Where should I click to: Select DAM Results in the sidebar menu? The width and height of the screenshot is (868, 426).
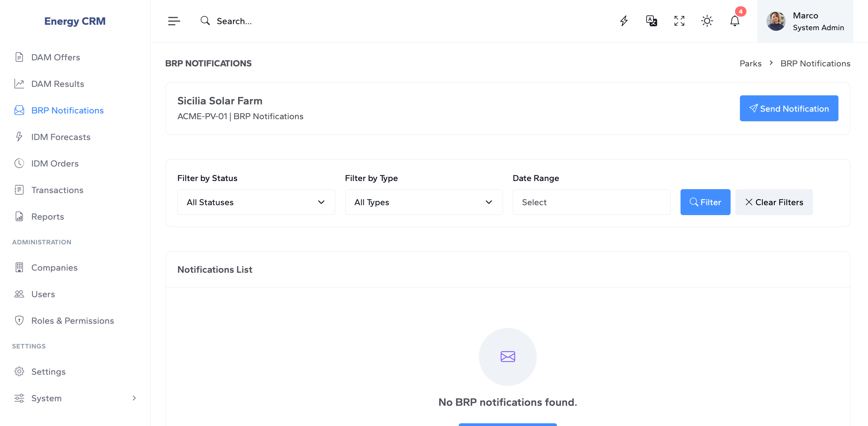point(58,84)
